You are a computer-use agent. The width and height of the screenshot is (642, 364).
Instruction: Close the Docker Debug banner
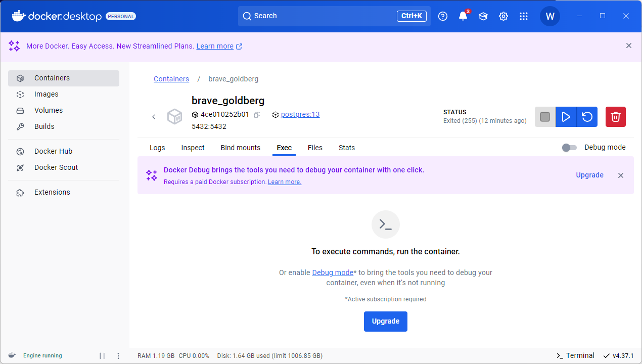621,175
